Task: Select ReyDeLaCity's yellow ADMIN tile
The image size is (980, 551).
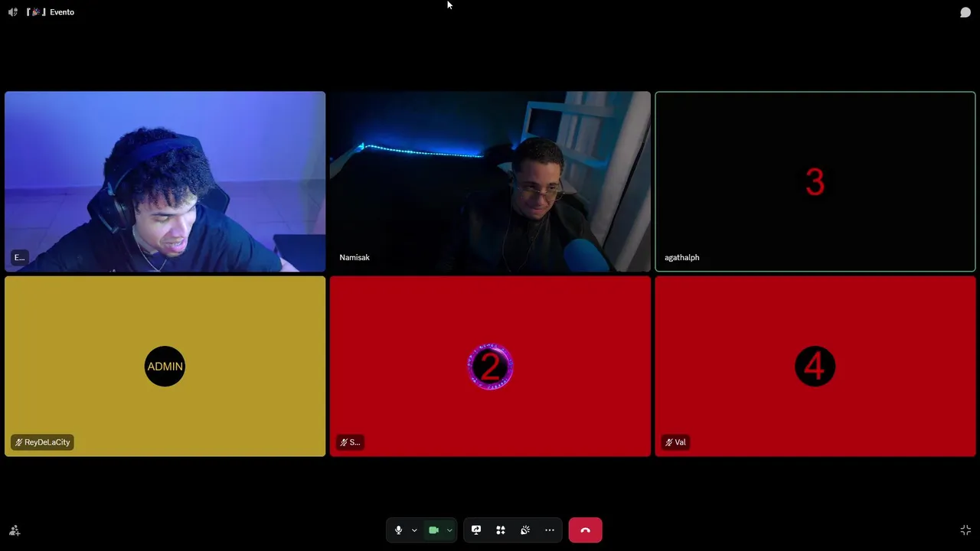Action: click(165, 366)
